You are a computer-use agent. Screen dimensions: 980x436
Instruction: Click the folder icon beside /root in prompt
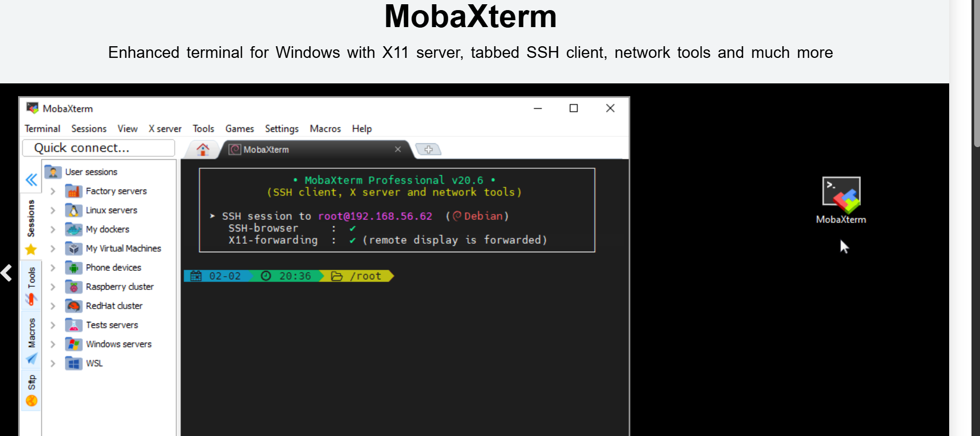coord(337,276)
